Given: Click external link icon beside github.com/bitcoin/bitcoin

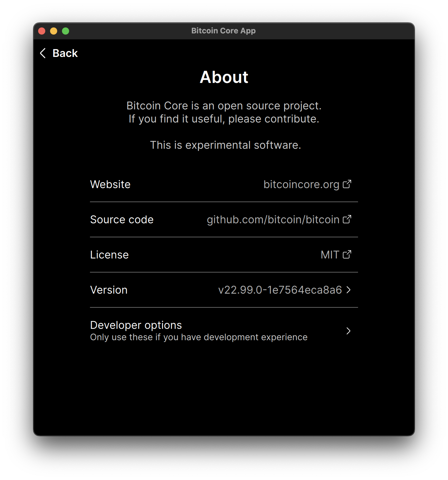Looking at the screenshot, I should [347, 219].
